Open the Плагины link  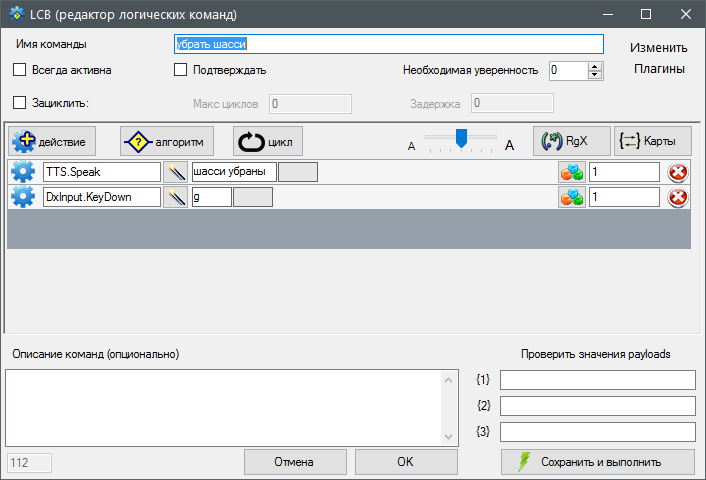pyautogui.click(x=659, y=69)
